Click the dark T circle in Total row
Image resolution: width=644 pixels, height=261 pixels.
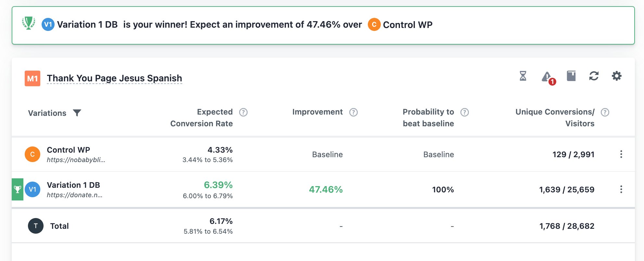click(x=36, y=226)
